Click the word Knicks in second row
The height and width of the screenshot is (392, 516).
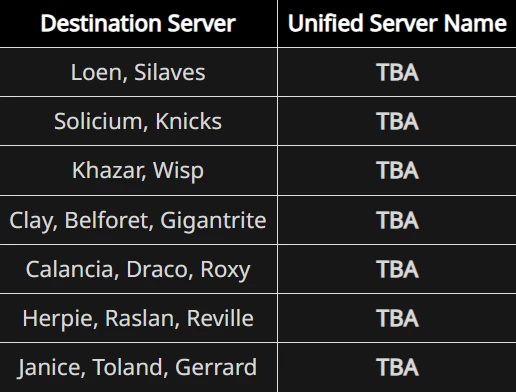[x=189, y=121]
